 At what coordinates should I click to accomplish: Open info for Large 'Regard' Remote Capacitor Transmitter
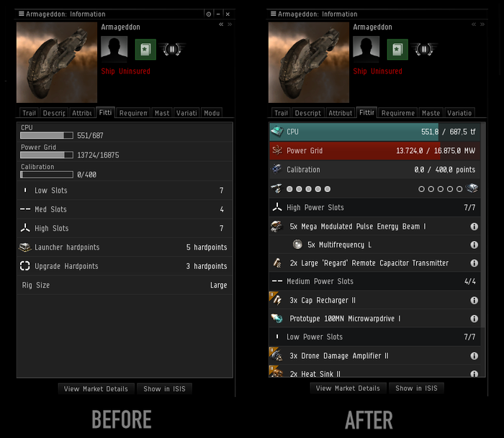click(x=474, y=263)
